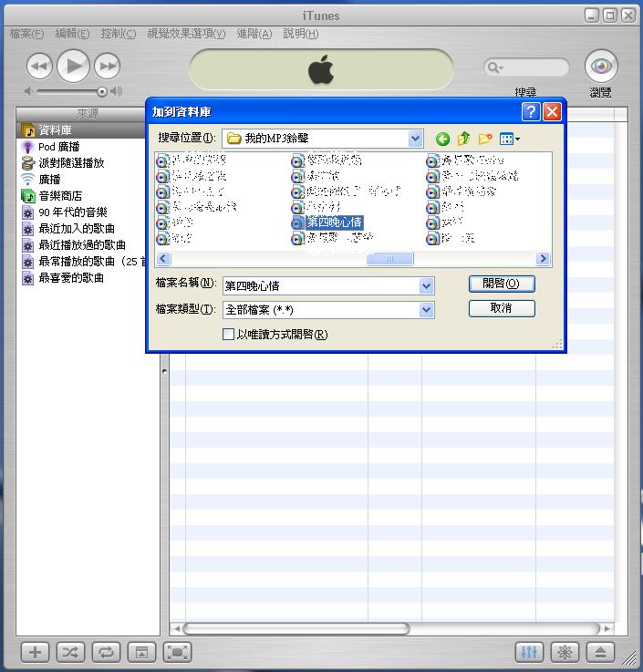
Task: Click the 開啟(O) button
Action: (x=502, y=284)
